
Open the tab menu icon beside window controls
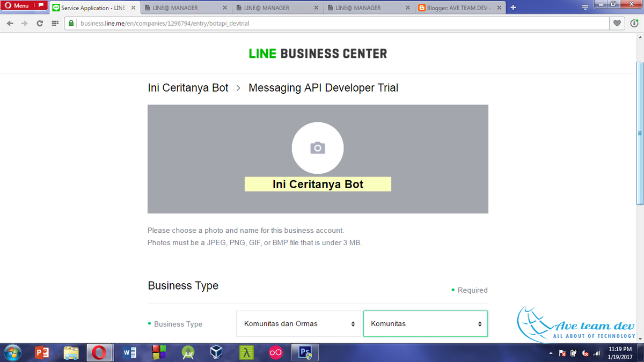[x=586, y=8]
